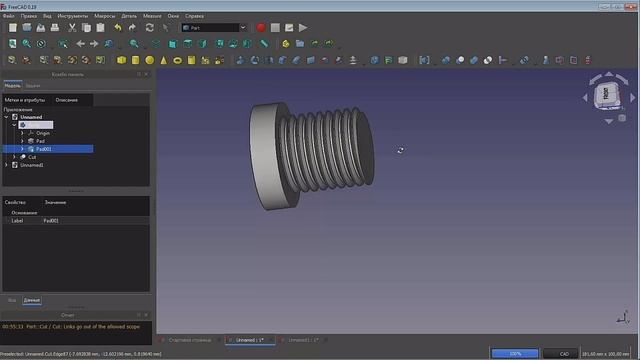Open the Part workbench dropdown
The image size is (640, 360).
215,28
